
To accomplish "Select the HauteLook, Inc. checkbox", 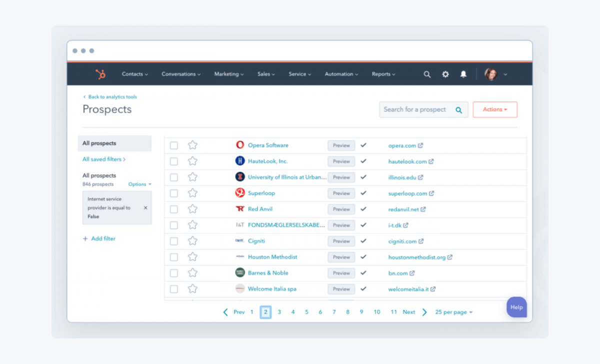I will pos(174,161).
